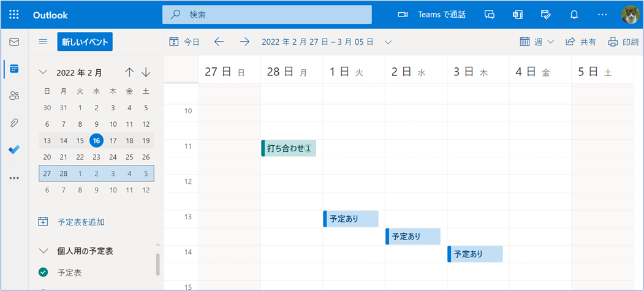
Task: Toggle the 予定表 calendar checkmark
Action: pyautogui.click(x=43, y=272)
